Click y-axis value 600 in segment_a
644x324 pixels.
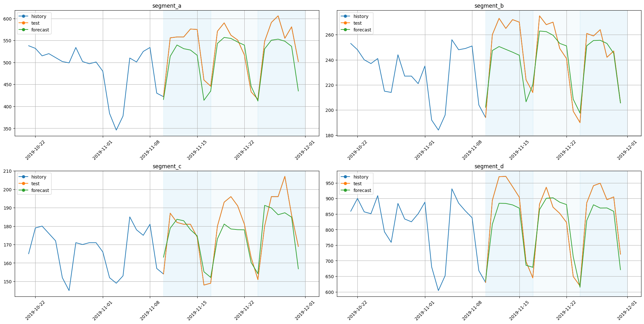click(8, 19)
